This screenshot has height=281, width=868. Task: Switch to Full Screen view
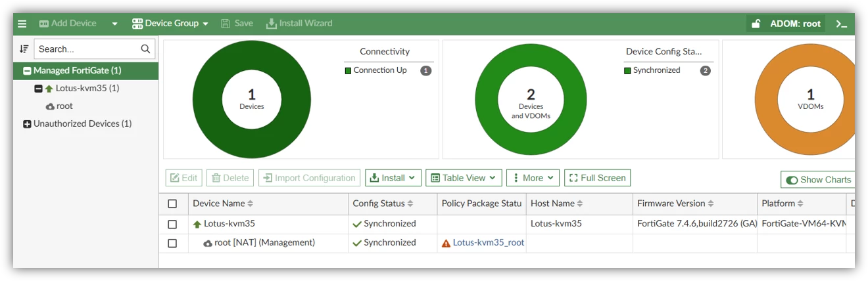click(x=597, y=178)
